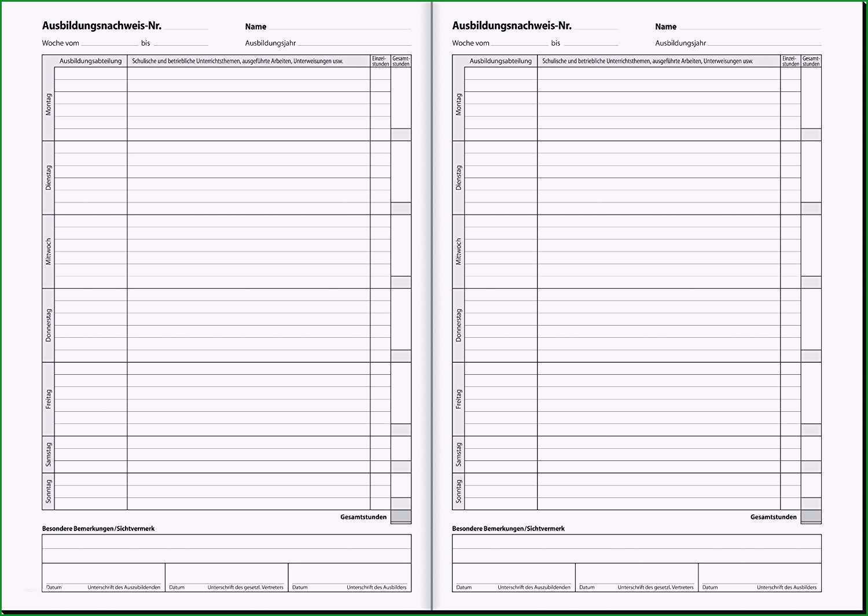
Task: Click Unterschrift des Auszubildenden on right page
Action: 534,587
